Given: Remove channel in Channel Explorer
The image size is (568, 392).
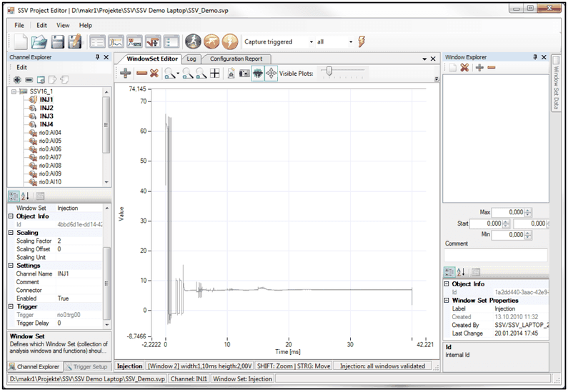Looking at the screenshot, I should (x=29, y=80).
